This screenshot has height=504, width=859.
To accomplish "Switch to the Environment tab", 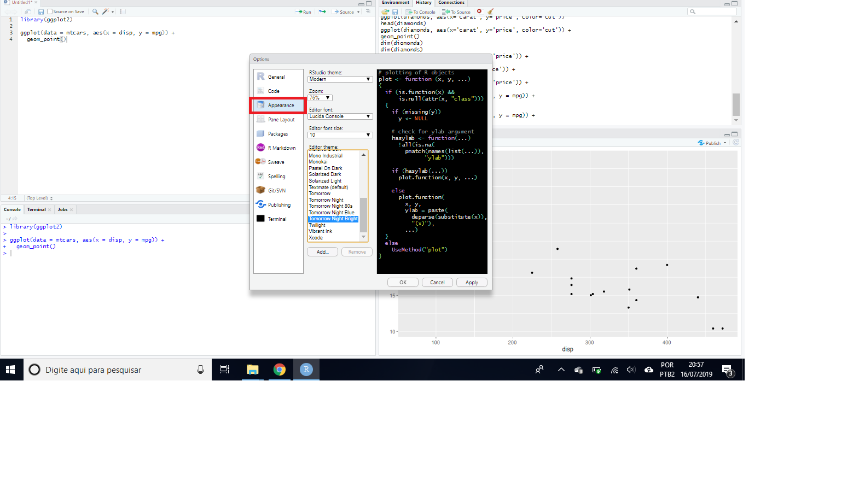I will coord(396,3).
